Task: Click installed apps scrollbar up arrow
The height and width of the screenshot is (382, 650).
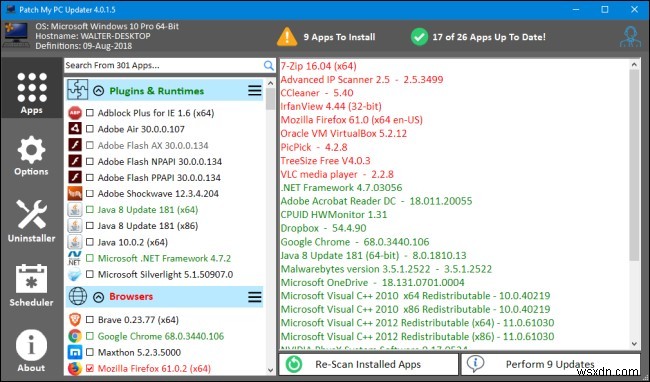Action: (634, 64)
